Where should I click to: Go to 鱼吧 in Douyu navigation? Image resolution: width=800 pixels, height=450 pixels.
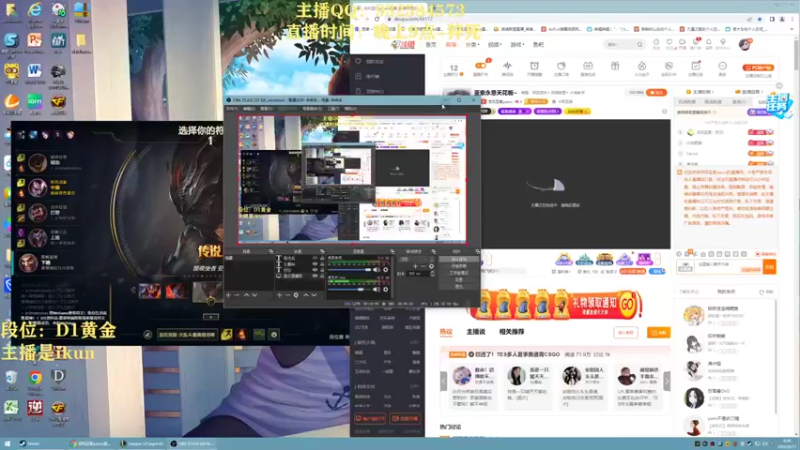[538, 45]
